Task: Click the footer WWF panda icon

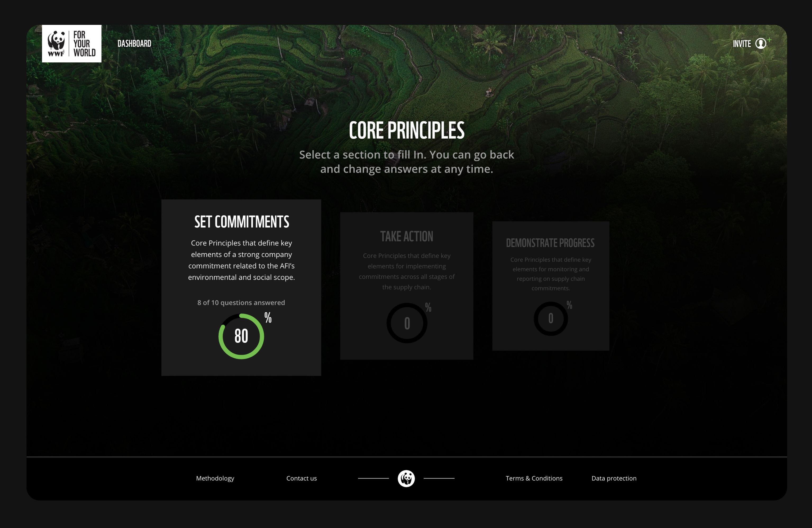Action: tap(406, 478)
